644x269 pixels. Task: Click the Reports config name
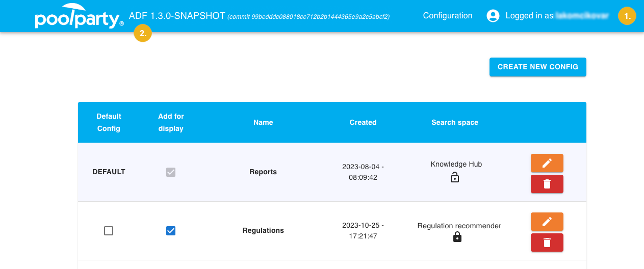coord(263,172)
